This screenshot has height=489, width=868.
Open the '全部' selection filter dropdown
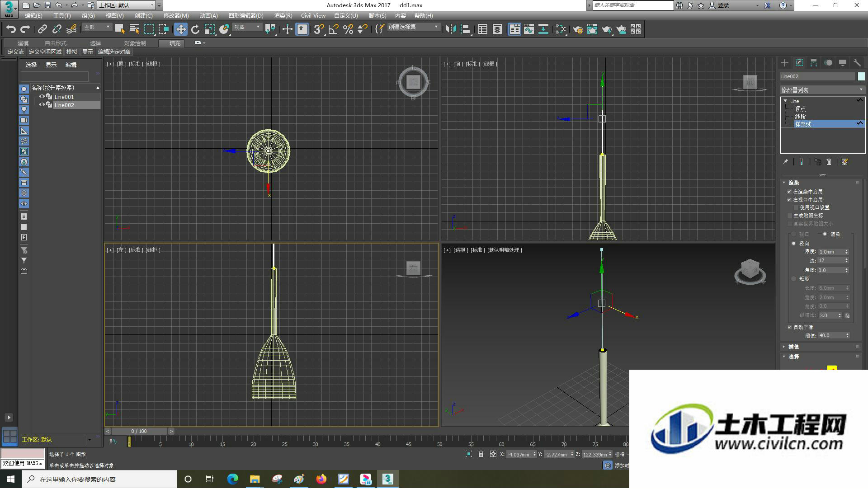[97, 28]
